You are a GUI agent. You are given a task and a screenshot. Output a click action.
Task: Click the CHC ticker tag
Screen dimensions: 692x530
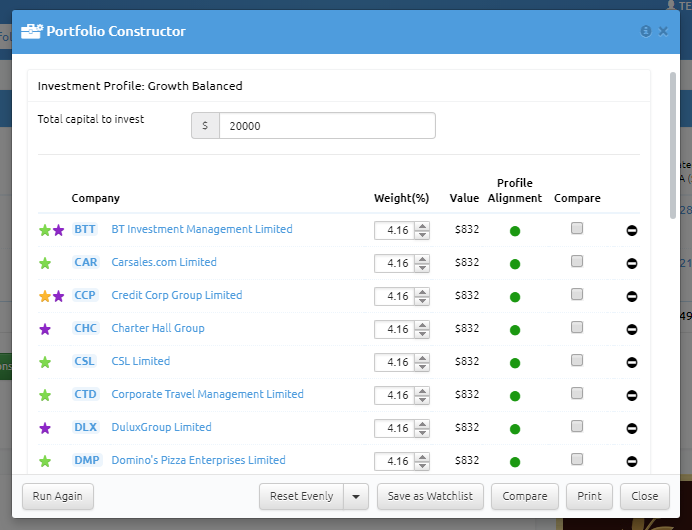pyautogui.click(x=86, y=328)
